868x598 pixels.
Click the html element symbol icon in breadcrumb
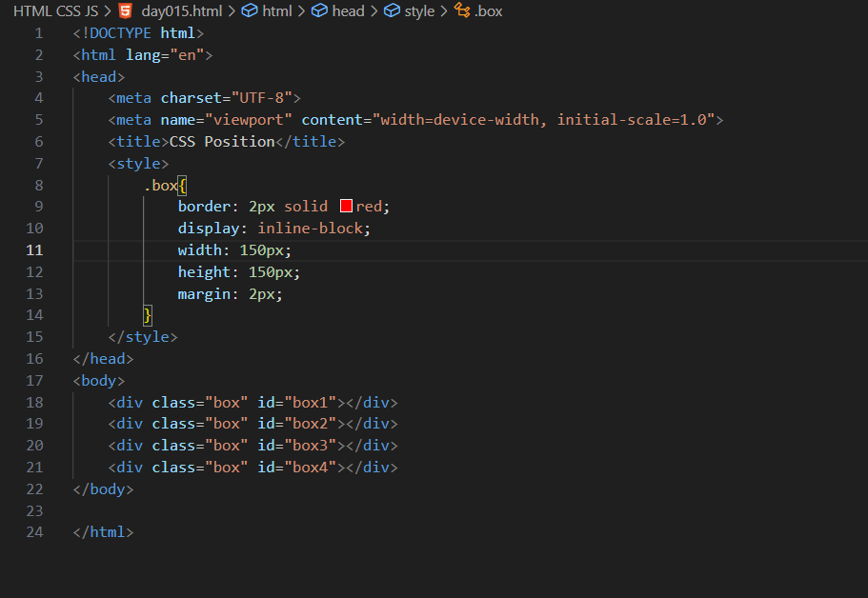pos(249,11)
